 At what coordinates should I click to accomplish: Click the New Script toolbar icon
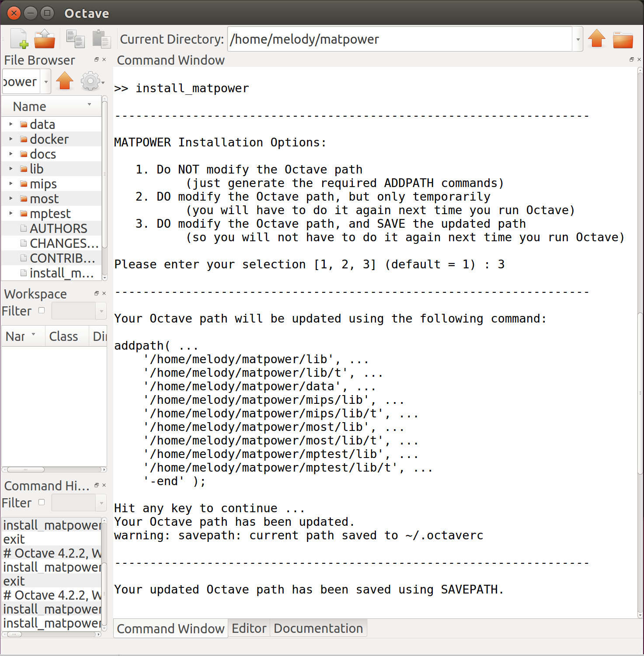click(x=19, y=39)
